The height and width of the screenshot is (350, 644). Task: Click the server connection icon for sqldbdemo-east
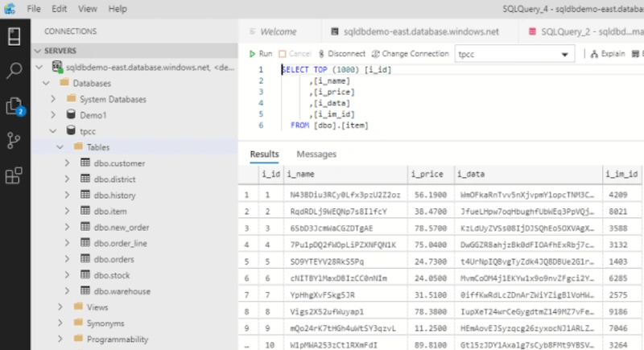[x=57, y=67]
